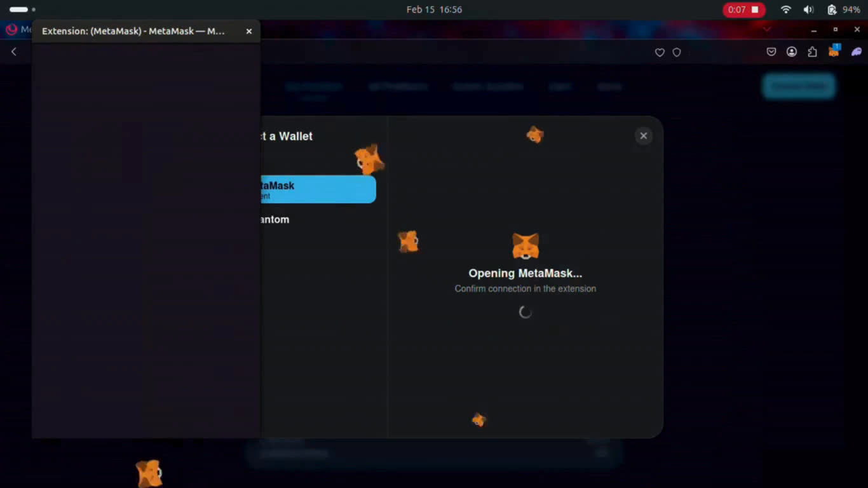
Task: Click 'Confirm connection in the extension' text
Action: (526, 288)
